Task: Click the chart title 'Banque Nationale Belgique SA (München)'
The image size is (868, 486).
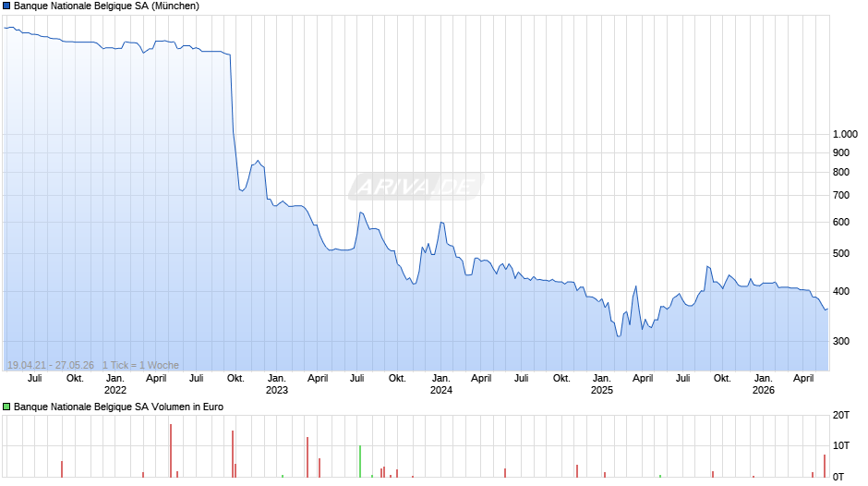Action: 106,6
